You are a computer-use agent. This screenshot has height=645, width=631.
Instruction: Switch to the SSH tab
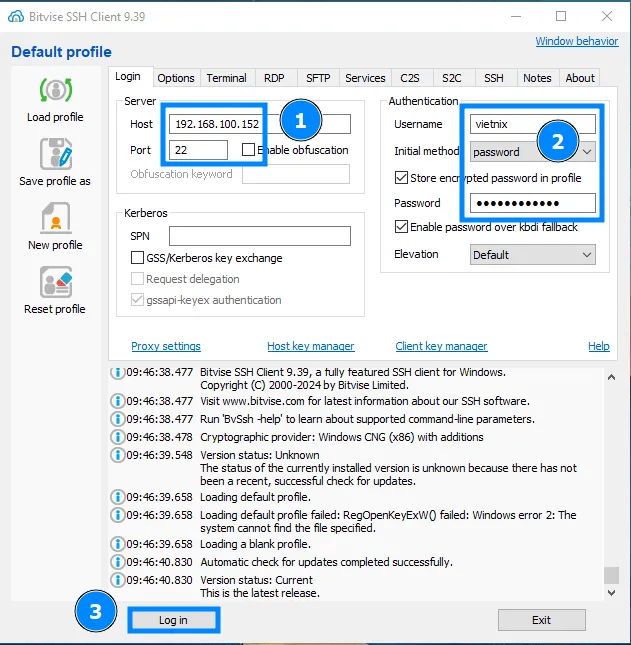coord(494,78)
